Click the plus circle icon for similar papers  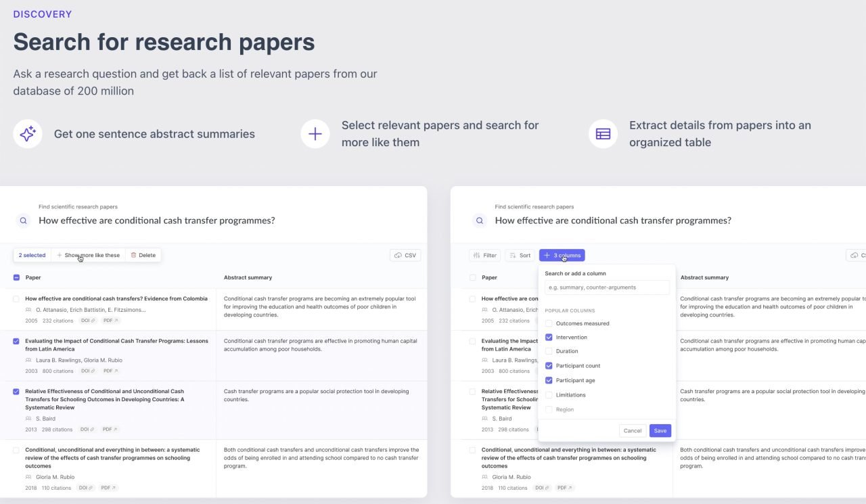[x=315, y=134]
